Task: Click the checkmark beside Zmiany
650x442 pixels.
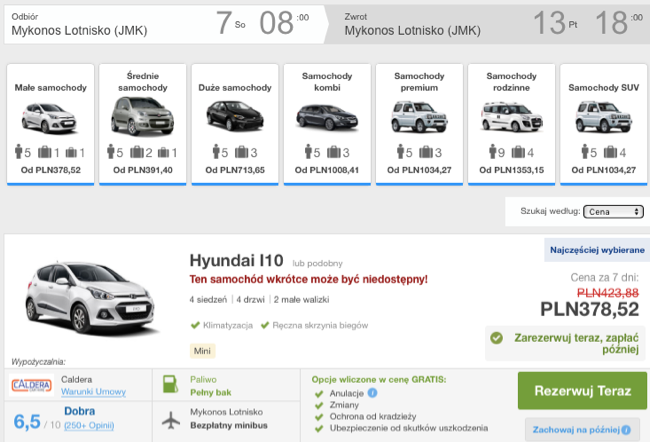Action: coord(318,406)
